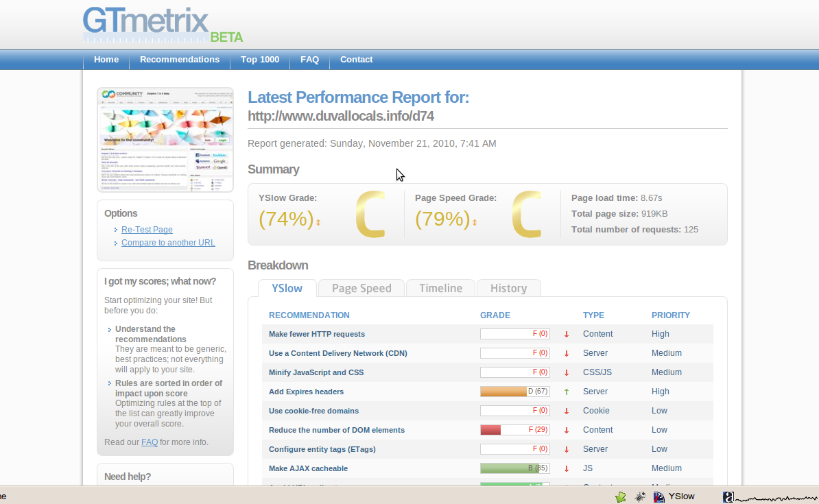Sort by the PRIORITY column header
The height and width of the screenshot is (504, 819).
pyautogui.click(x=670, y=315)
